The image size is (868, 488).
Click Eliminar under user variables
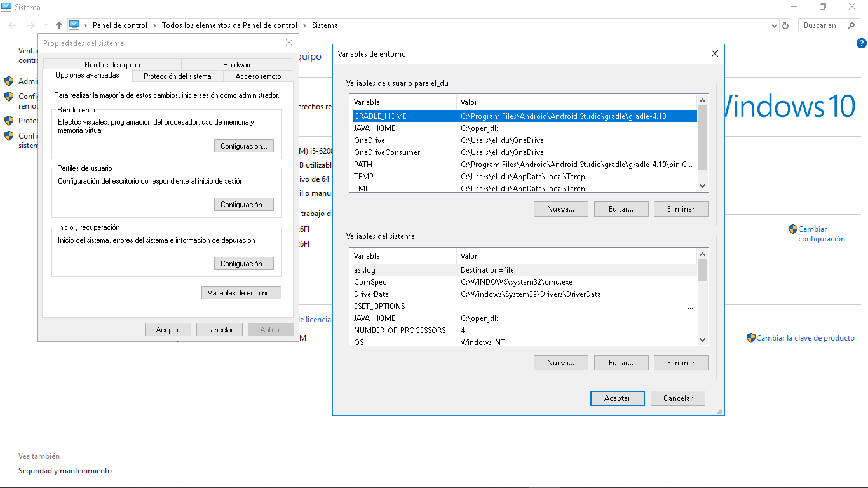[x=681, y=208]
